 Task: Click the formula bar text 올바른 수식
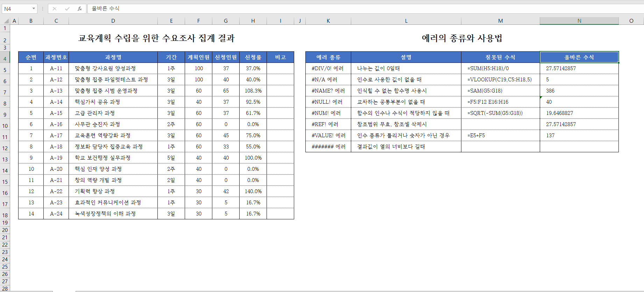click(x=105, y=8)
